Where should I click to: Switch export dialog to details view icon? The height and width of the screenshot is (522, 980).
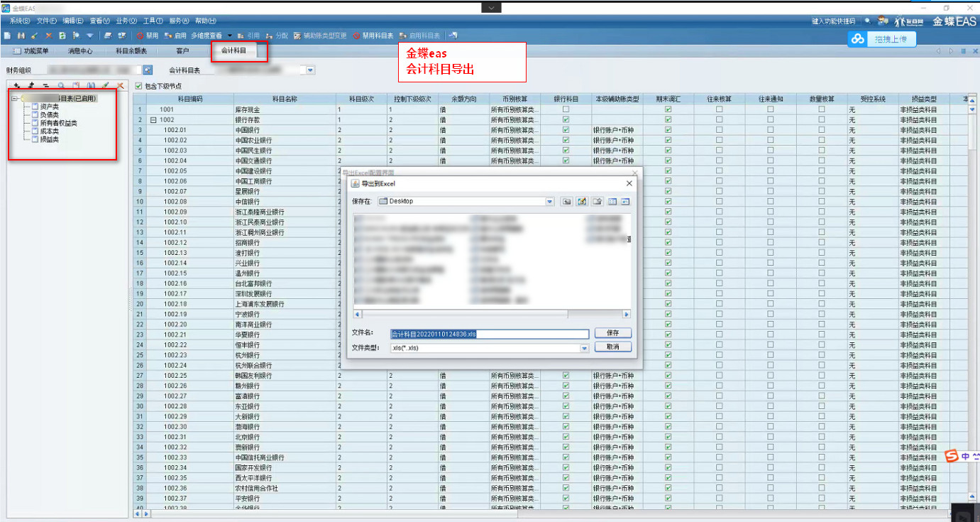[x=625, y=202]
